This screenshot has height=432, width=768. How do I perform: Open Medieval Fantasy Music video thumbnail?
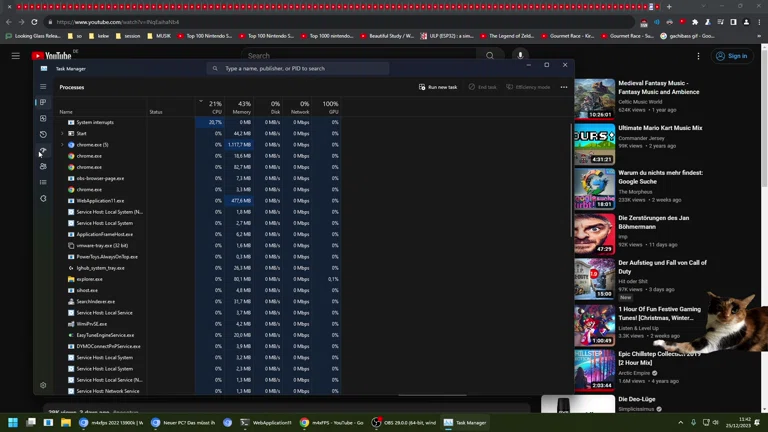click(x=594, y=99)
